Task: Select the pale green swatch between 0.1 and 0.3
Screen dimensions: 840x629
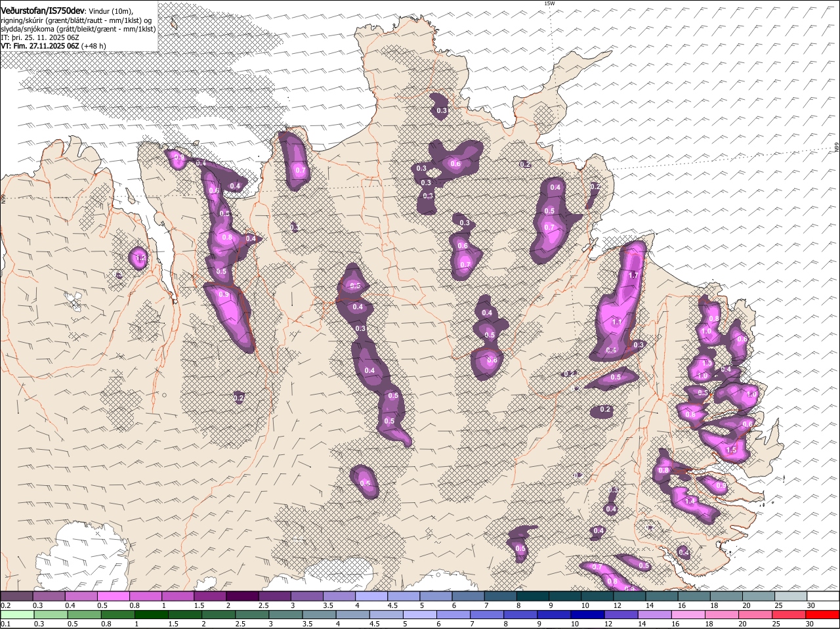Action: click(x=16, y=615)
